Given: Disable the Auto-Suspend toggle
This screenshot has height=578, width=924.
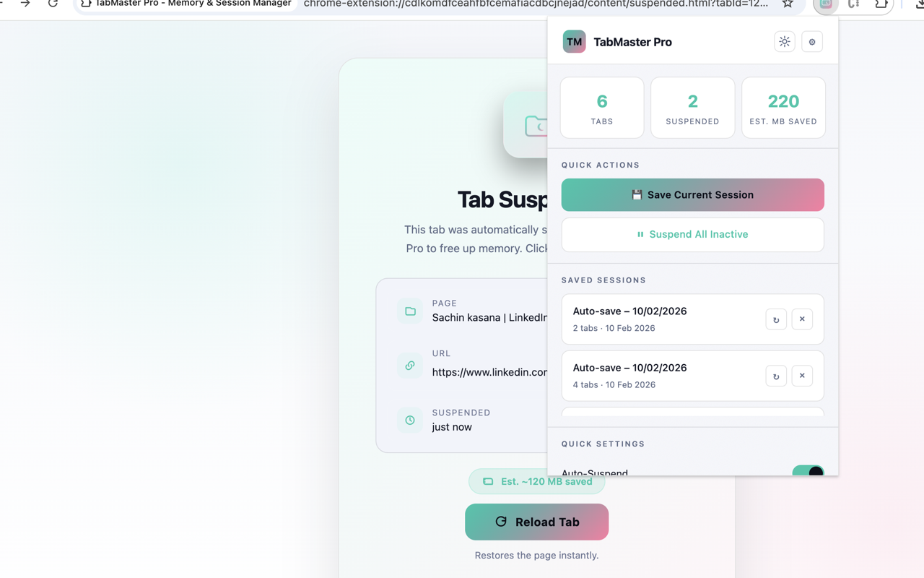Looking at the screenshot, I should tap(808, 472).
